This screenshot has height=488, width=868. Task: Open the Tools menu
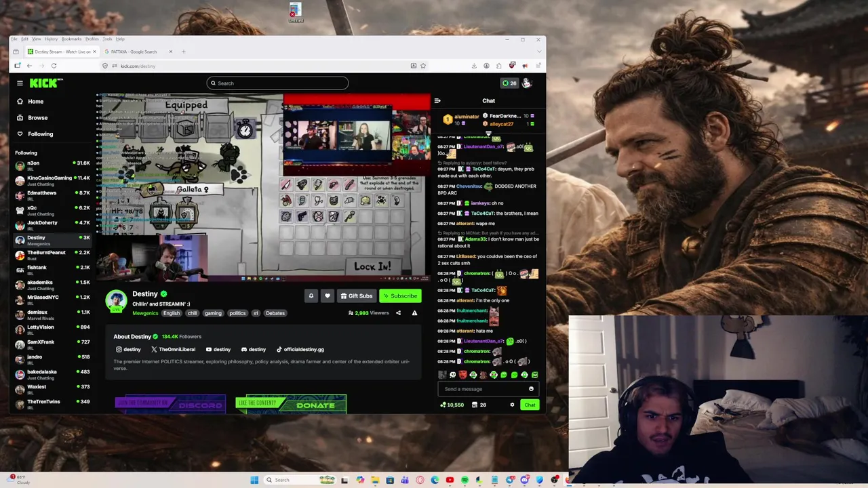pyautogui.click(x=107, y=39)
